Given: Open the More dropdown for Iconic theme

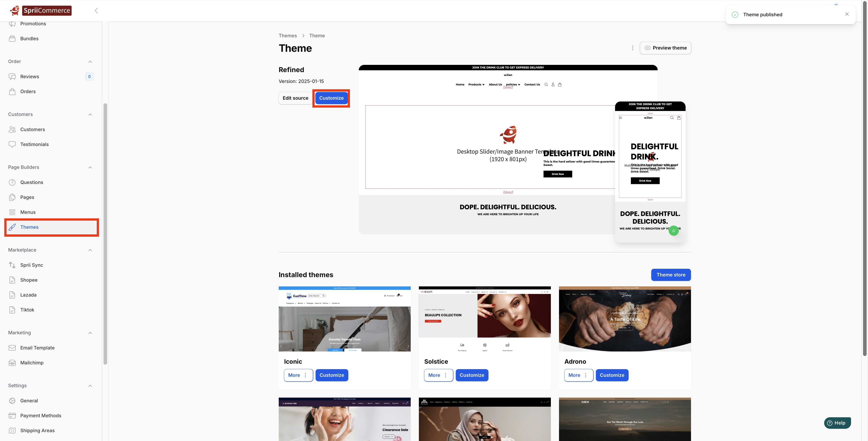Looking at the screenshot, I should (x=298, y=375).
